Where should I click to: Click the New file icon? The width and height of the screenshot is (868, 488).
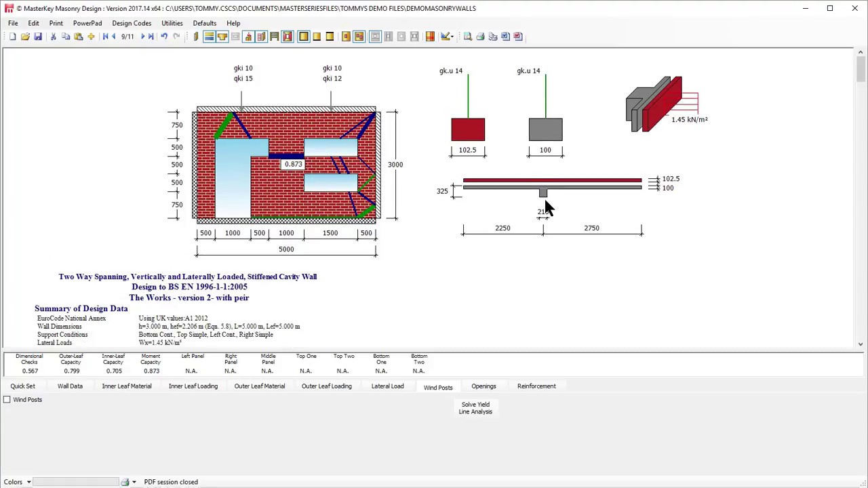click(12, 37)
